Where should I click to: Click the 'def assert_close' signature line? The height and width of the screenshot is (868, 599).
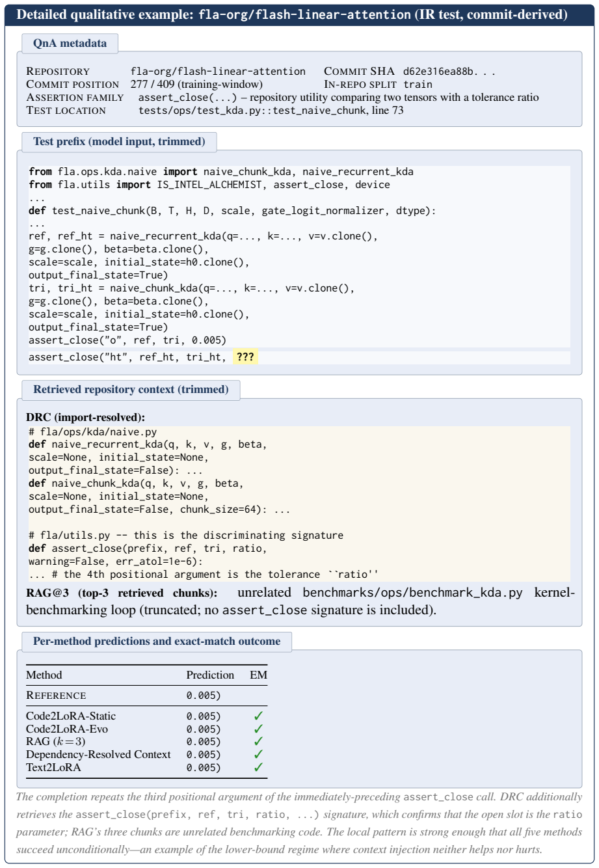click(148, 549)
